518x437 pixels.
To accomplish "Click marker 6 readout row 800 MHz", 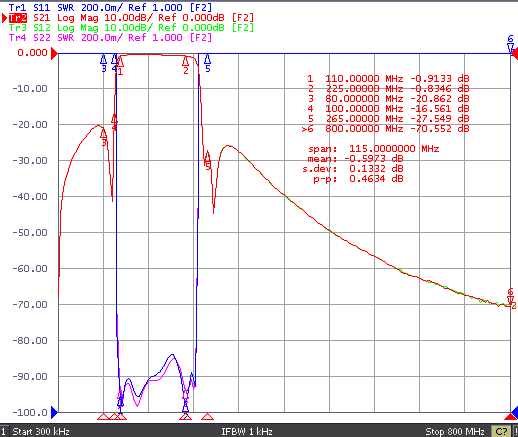I will pyautogui.click(x=385, y=129).
